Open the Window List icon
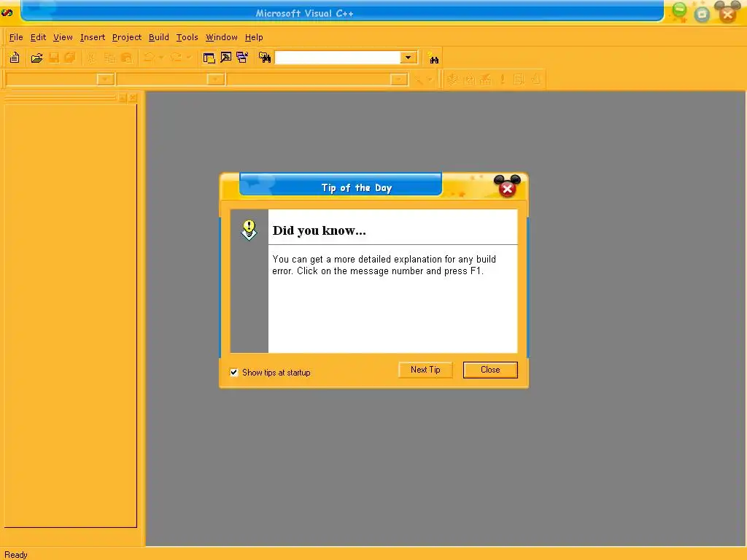The height and width of the screenshot is (560, 747). coord(242,58)
